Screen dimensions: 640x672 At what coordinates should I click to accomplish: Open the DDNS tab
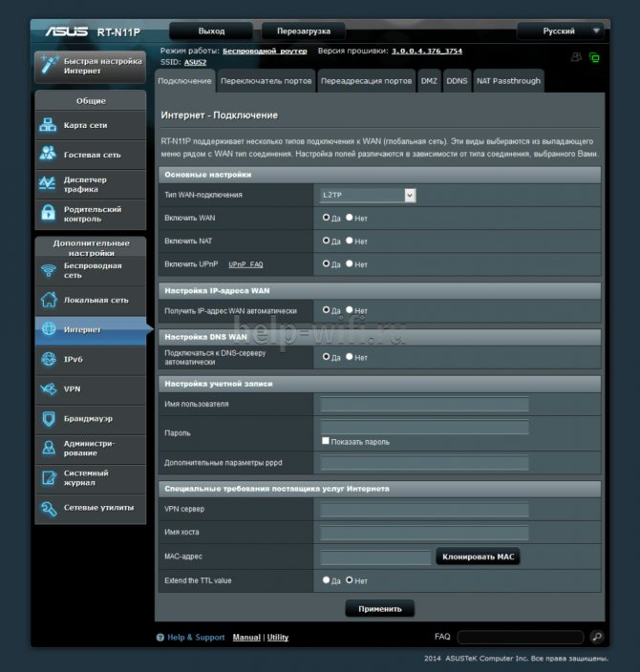click(457, 81)
